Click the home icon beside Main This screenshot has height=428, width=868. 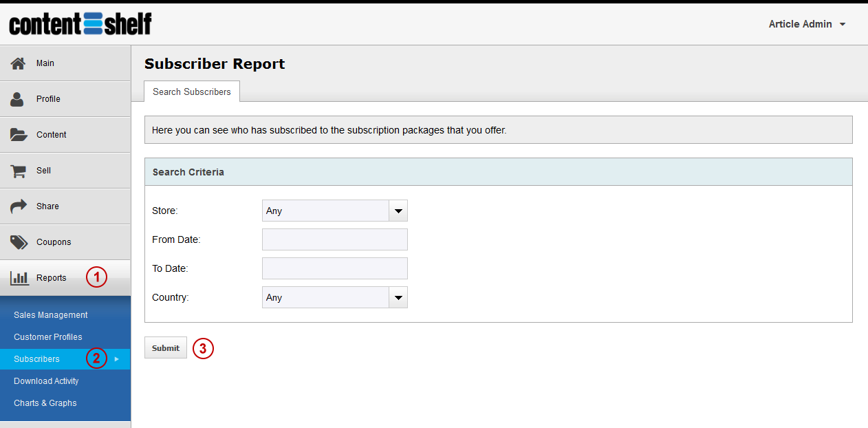[x=19, y=63]
